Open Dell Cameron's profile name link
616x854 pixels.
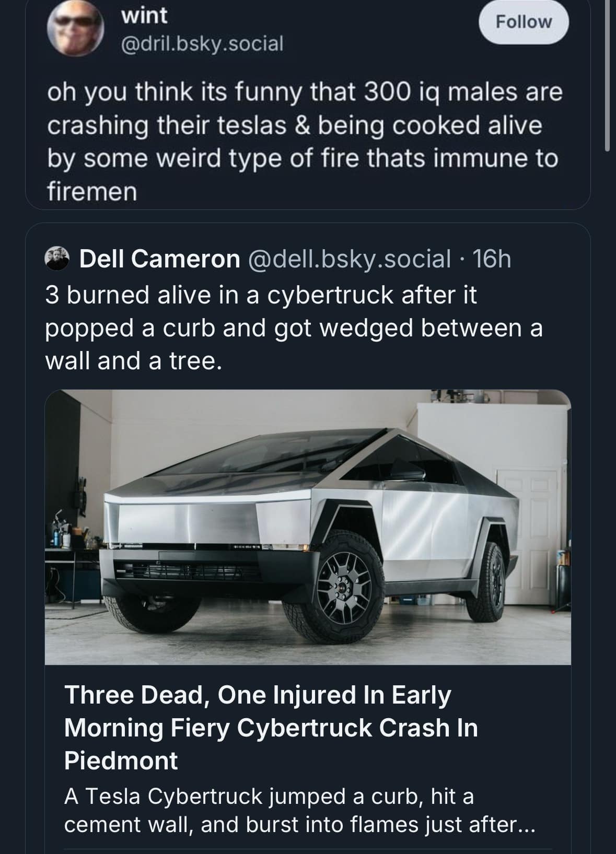[159, 259]
